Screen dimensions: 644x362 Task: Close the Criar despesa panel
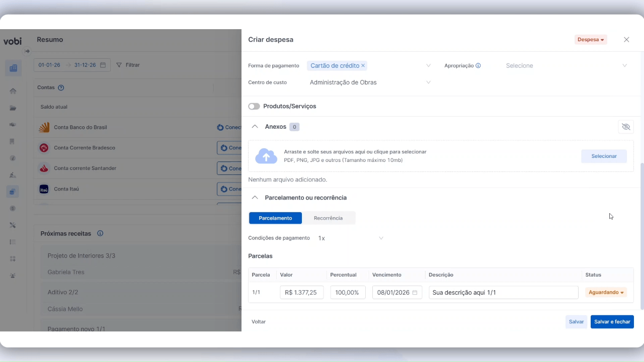626,40
